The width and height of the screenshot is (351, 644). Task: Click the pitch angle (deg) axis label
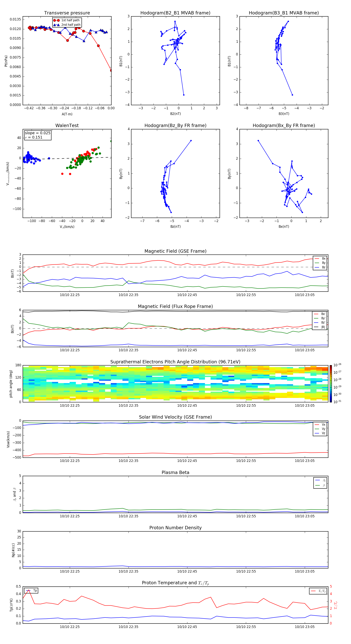pos(11,384)
